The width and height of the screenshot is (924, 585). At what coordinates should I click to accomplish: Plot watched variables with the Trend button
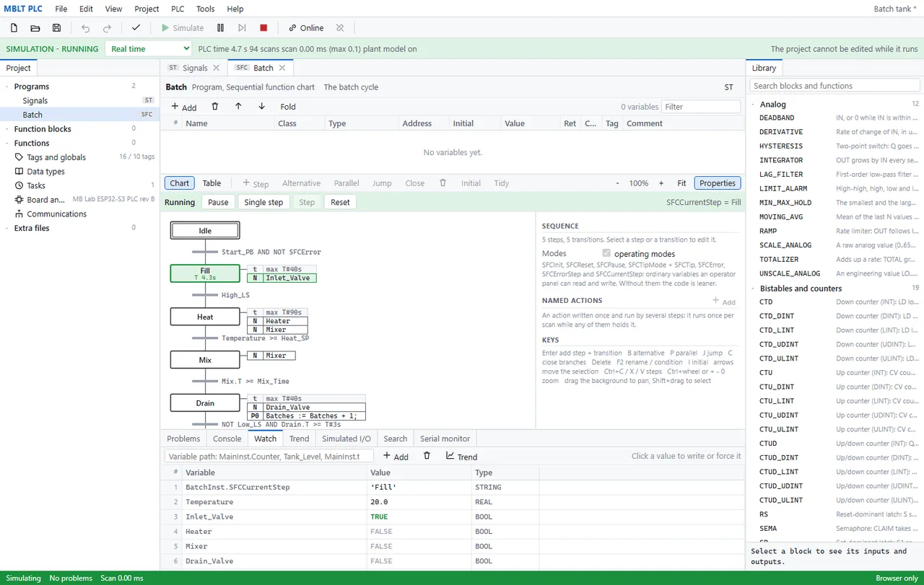[461, 456]
